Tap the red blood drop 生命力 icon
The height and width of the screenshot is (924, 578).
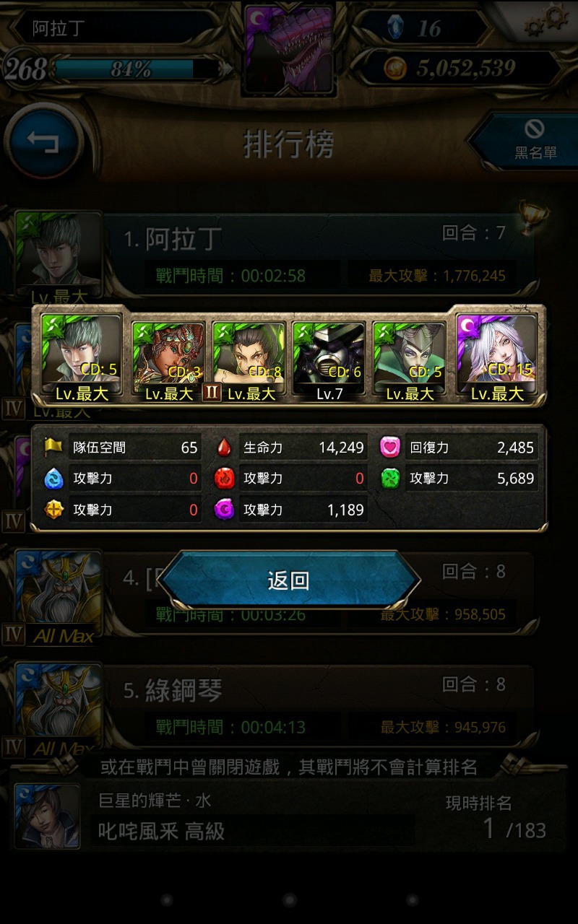point(224,448)
